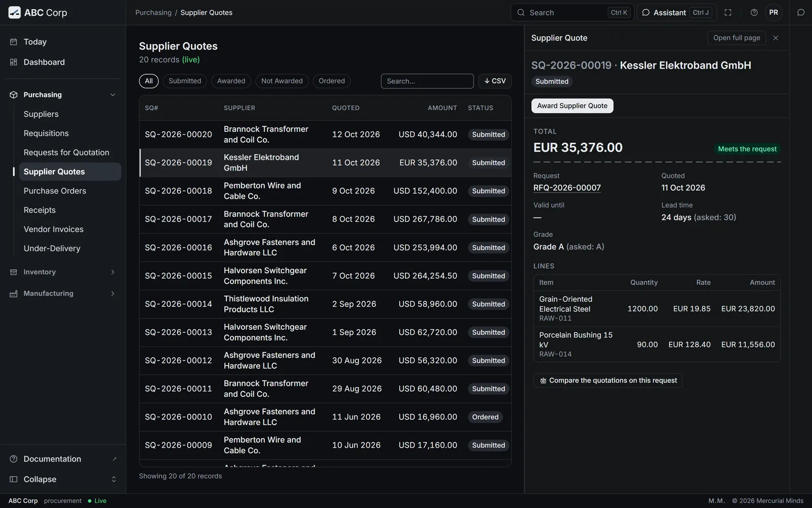The height and width of the screenshot is (508, 812).
Task: Open the Today calendar icon
Action: 14,42
